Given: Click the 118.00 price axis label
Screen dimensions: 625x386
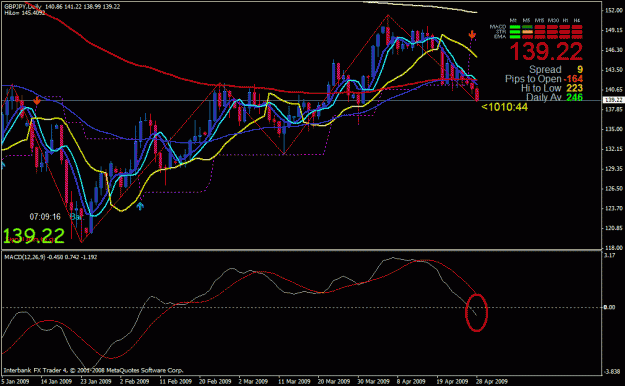Looking at the screenshot, I should (x=613, y=248).
